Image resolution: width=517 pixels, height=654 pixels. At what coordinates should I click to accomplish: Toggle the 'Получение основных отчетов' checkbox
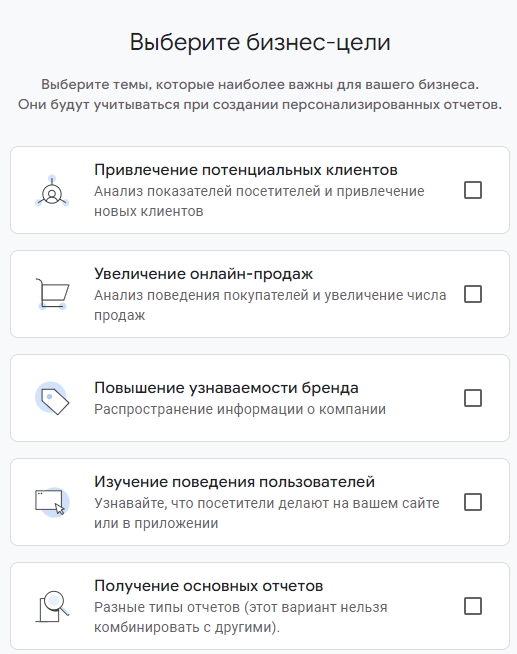473,606
